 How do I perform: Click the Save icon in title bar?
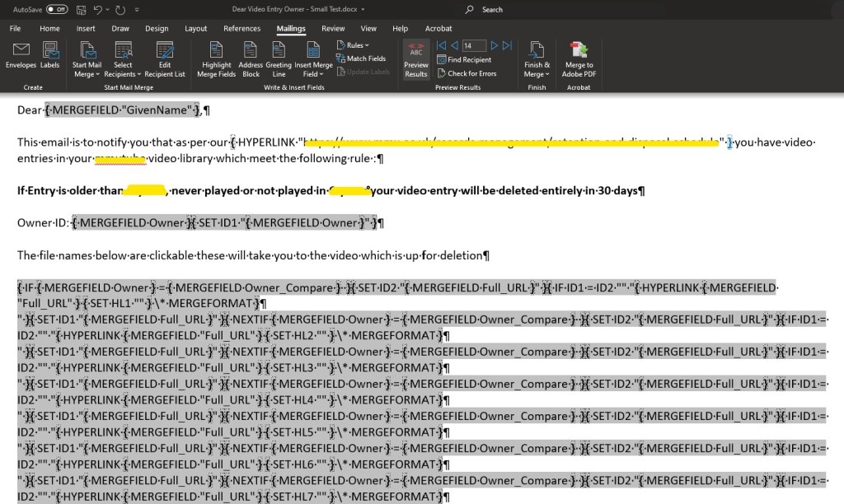[x=81, y=10]
